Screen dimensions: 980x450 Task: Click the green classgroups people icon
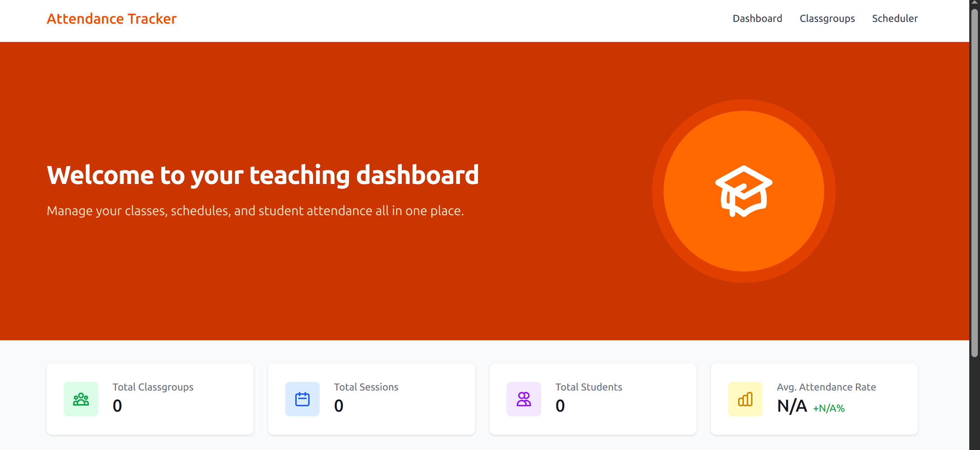pos(81,399)
